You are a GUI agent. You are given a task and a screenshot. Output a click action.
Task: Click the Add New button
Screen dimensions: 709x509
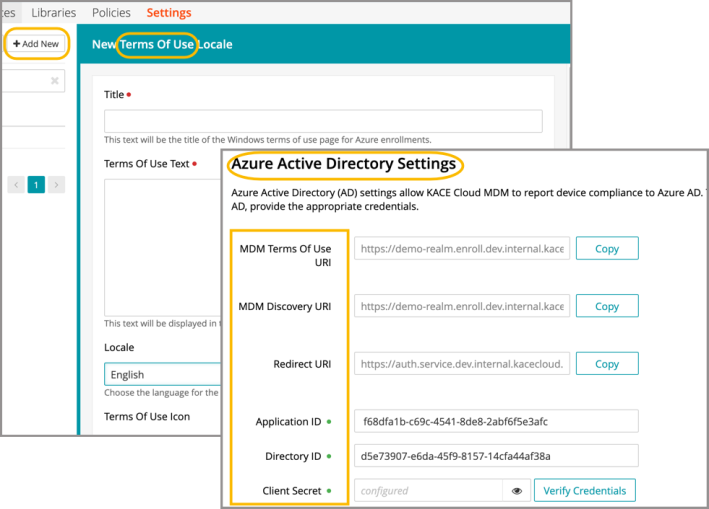[x=36, y=44]
